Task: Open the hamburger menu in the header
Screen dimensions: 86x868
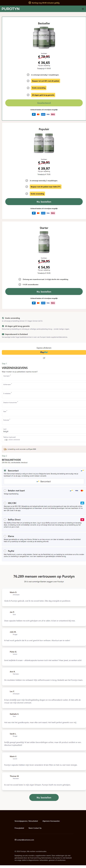Action: pos(83,9)
